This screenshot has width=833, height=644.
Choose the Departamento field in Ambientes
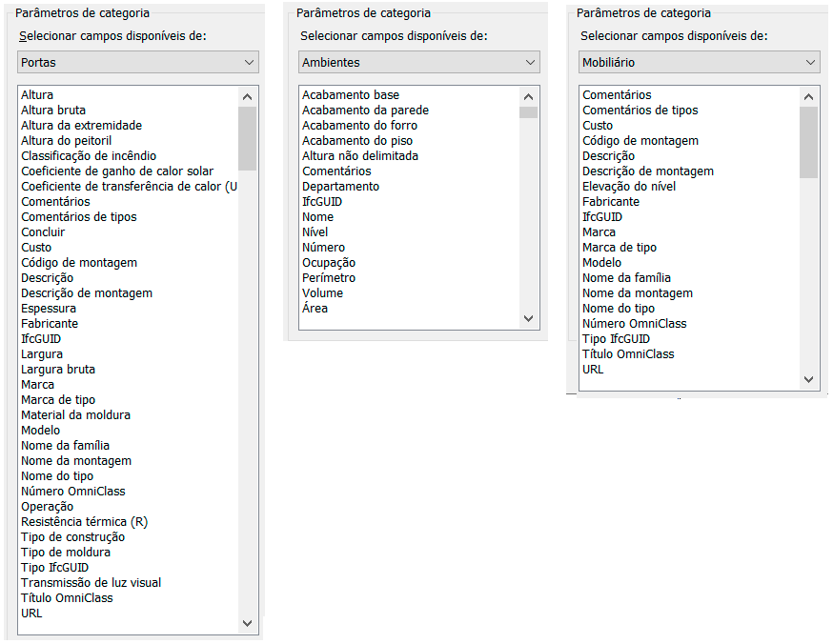(340, 187)
